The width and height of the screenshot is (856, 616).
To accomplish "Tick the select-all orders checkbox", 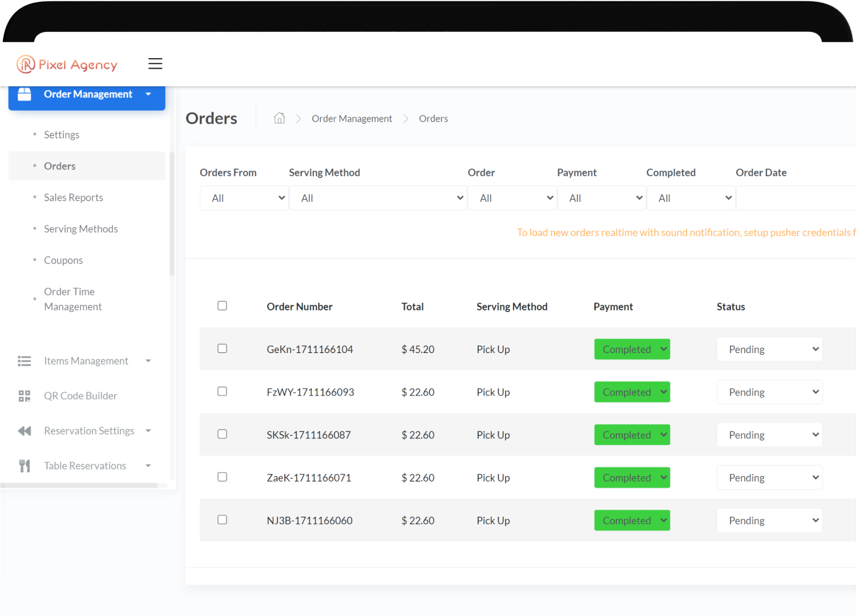I will pos(223,306).
